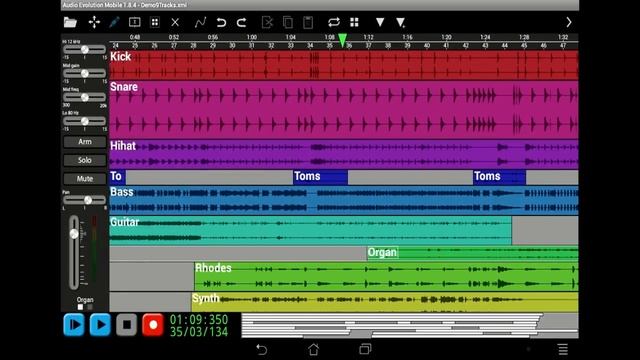
Task: Click the Organ label below the fader
Action: tap(85, 300)
